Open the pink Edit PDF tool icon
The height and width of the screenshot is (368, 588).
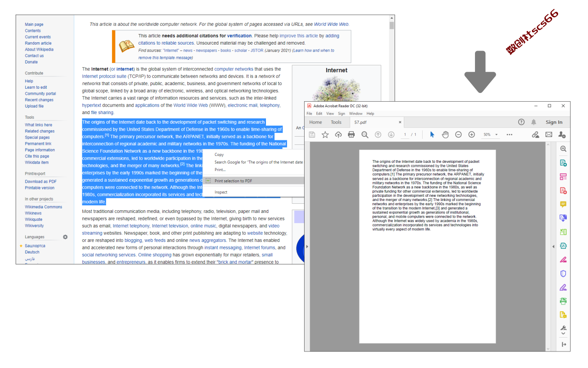[563, 177]
